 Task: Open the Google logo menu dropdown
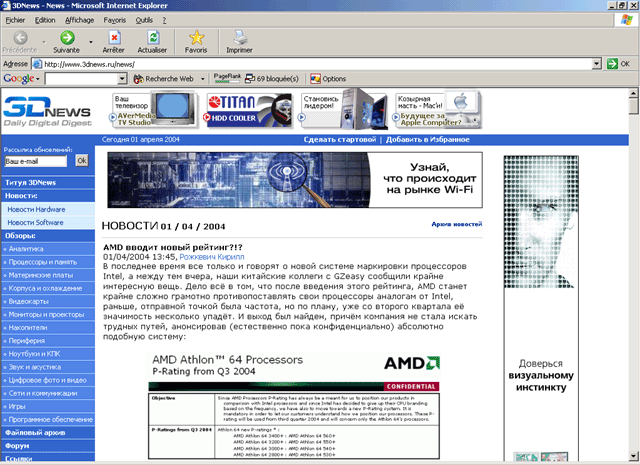tap(38, 79)
